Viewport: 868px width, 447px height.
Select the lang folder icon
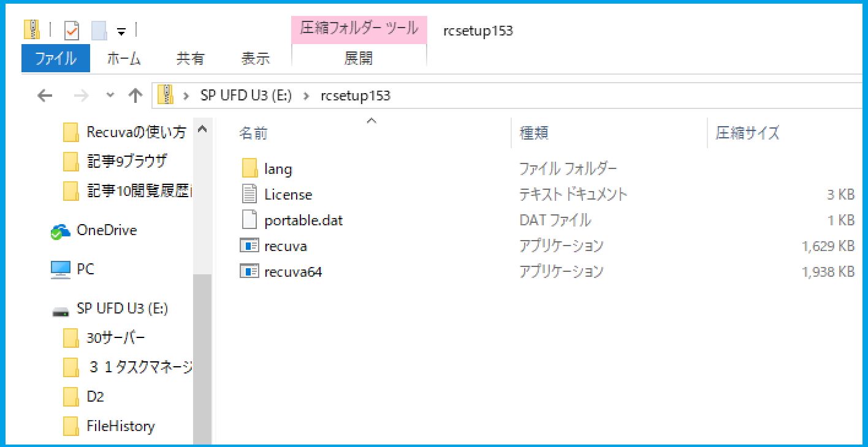pyautogui.click(x=249, y=168)
